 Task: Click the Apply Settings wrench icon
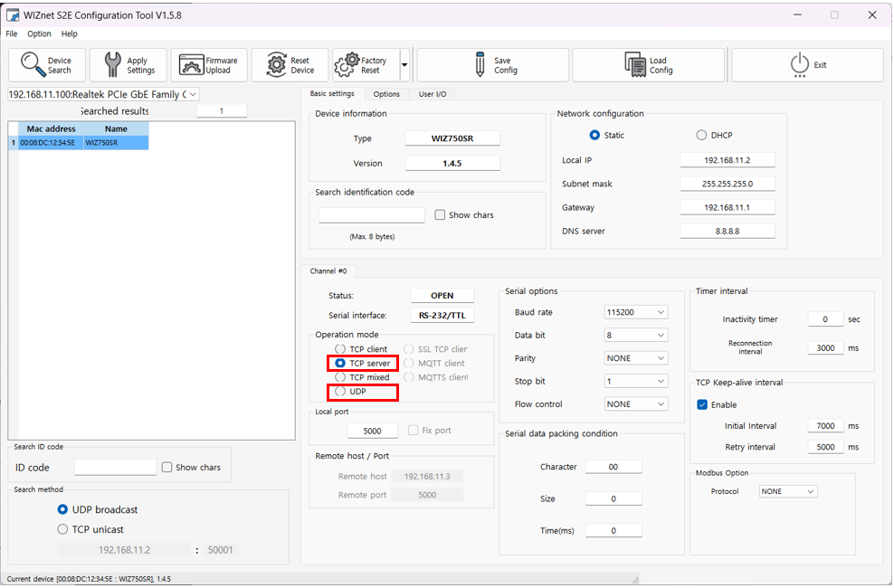point(112,65)
